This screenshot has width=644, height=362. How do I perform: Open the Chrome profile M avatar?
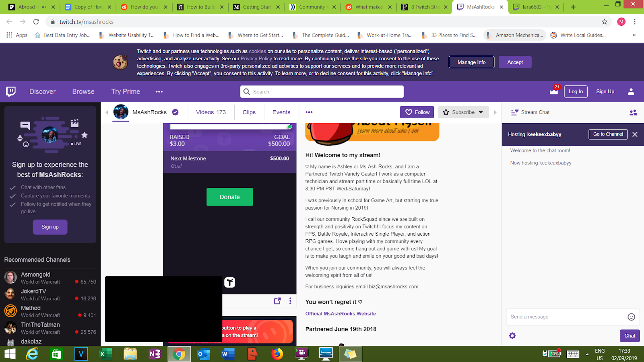[x=621, y=22]
